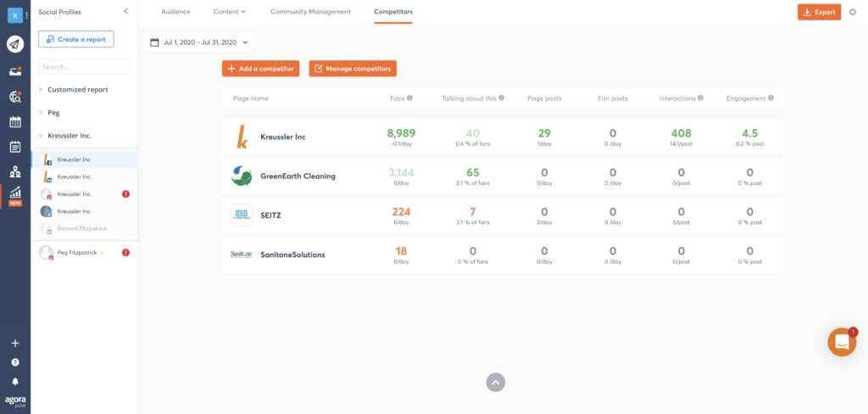Select Kreussler Inc. Instagram profile
The image size is (868, 414).
click(x=84, y=194)
